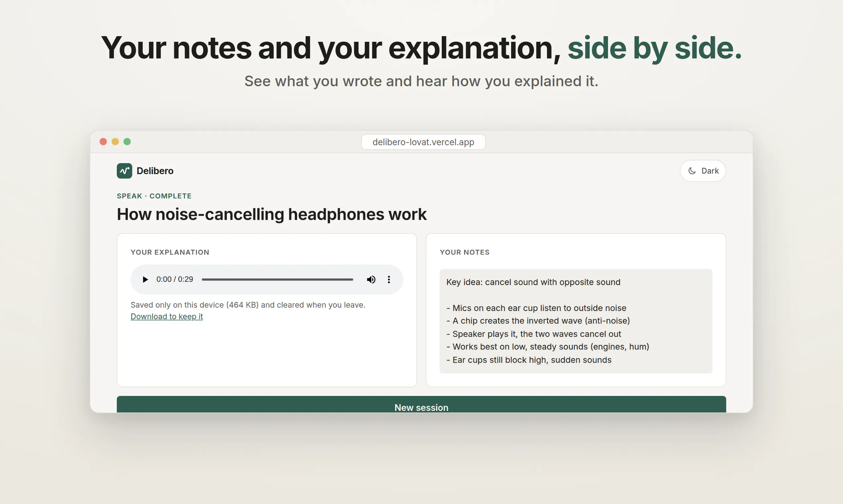Click note Works best on low, steady sounds
The width and height of the screenshot is (843, 504).
click(547, 347)
